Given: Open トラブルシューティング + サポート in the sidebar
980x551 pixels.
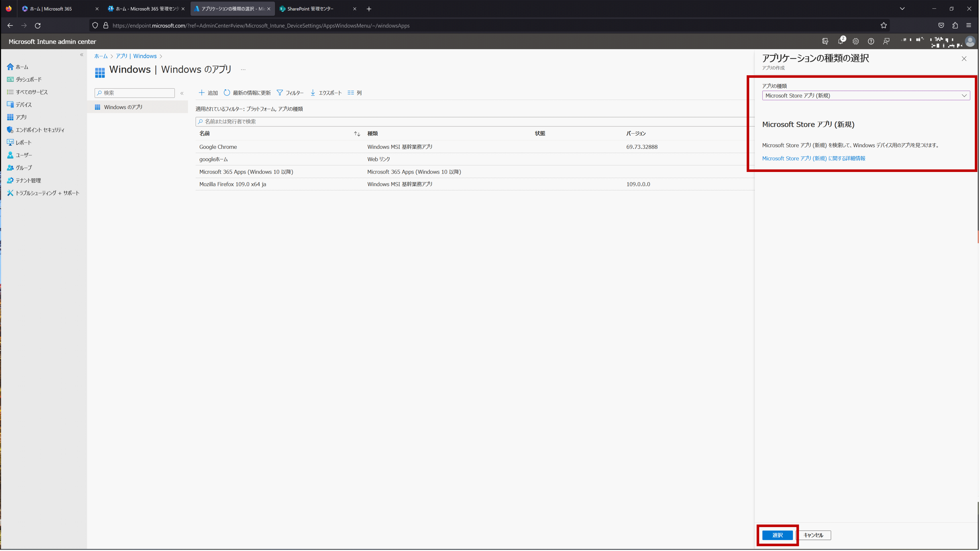Looking at the screenshot, I should (43, 193).
